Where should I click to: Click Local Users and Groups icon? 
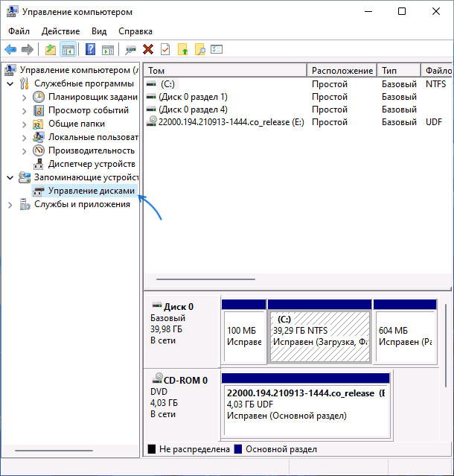pyautogui.click(x=39, y=137)
